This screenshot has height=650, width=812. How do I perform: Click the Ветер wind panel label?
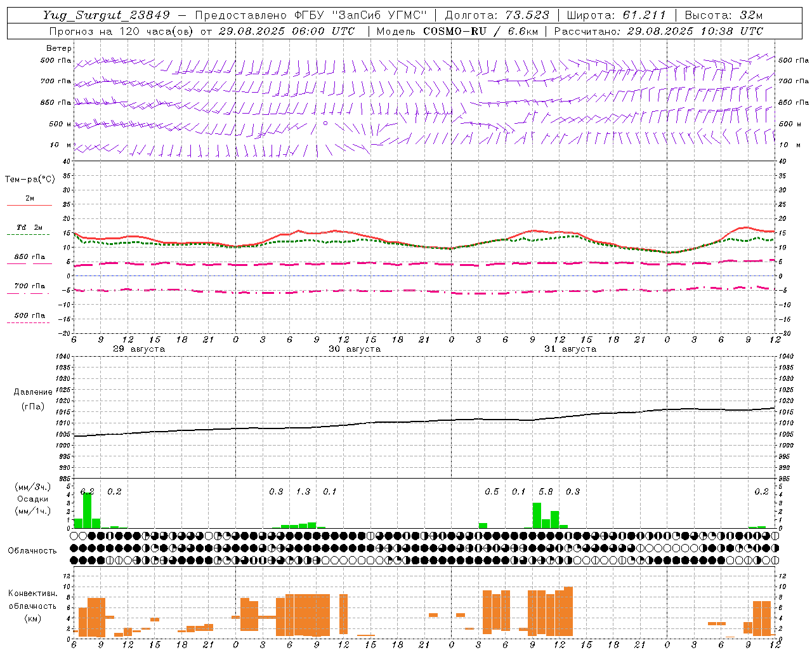pos(58,48)
